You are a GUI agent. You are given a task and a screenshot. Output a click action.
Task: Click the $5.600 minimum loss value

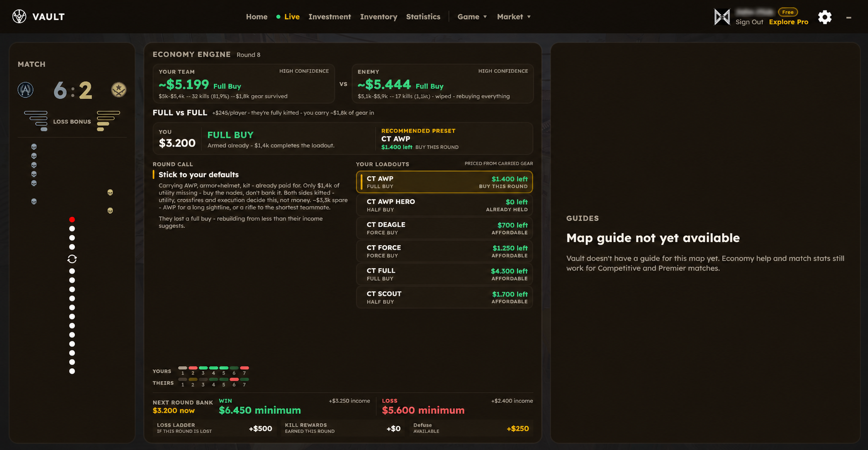click(x=423, y=410)
